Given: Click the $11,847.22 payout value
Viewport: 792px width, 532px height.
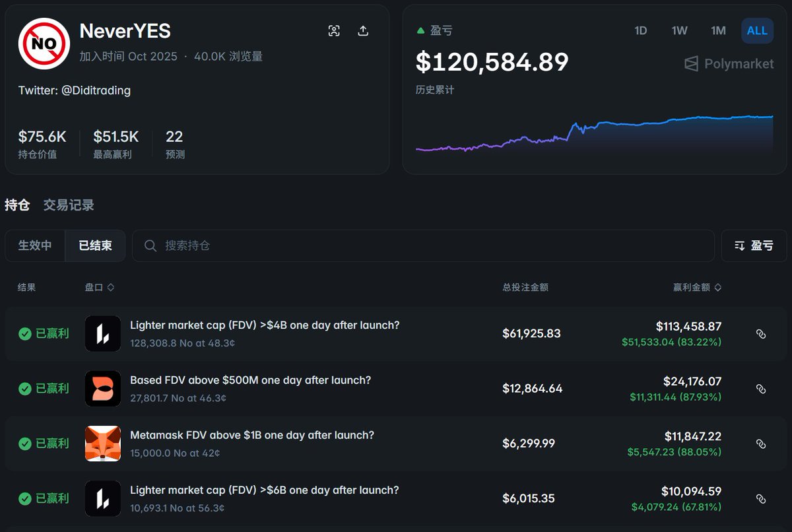Looking at the screenshot, I should pyautogui.click(x=693, y=436).
